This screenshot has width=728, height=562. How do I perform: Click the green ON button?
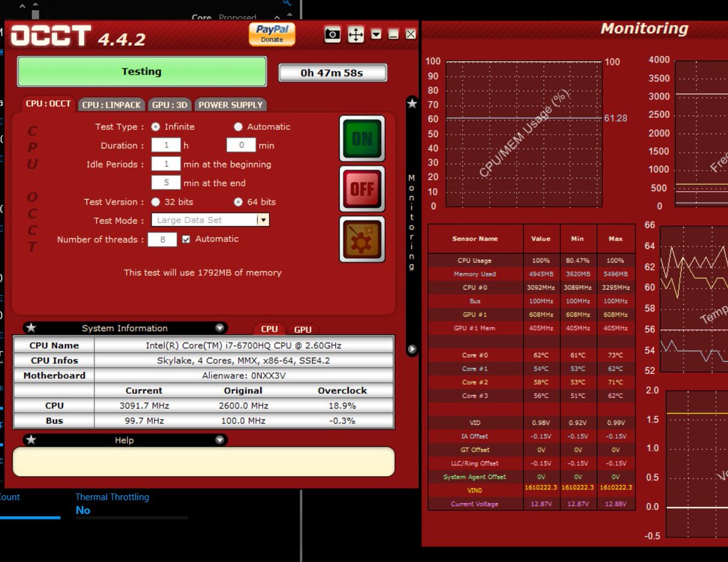point(362,139)
